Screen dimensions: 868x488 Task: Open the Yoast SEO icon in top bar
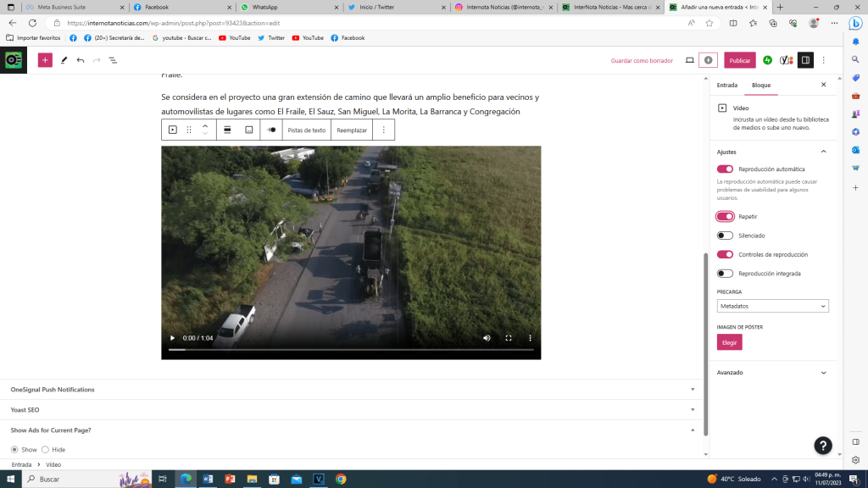click(786, 60)
